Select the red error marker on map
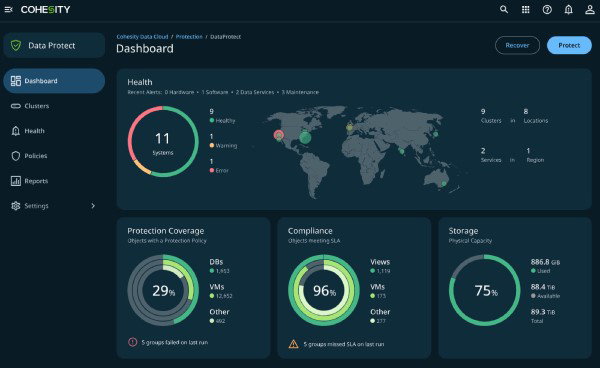Image resolution: width=600 pixels, height=368 pixels. [x=279, y=135]
